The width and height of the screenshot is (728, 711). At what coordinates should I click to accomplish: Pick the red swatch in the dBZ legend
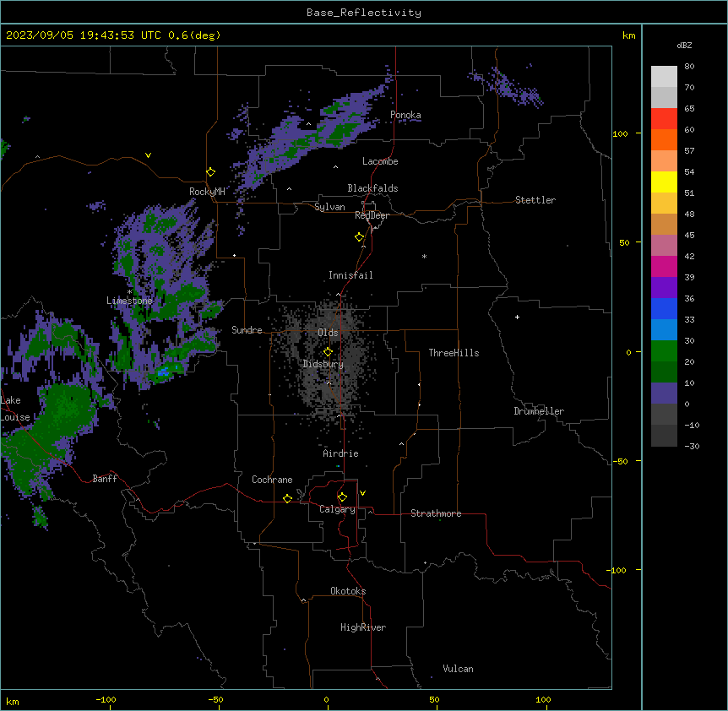point(664,119)
